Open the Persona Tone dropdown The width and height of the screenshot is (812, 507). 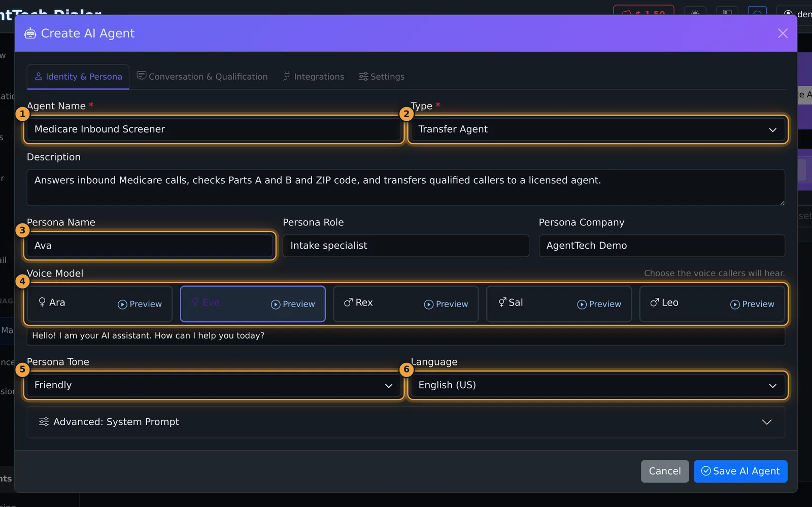click(214, 385)
